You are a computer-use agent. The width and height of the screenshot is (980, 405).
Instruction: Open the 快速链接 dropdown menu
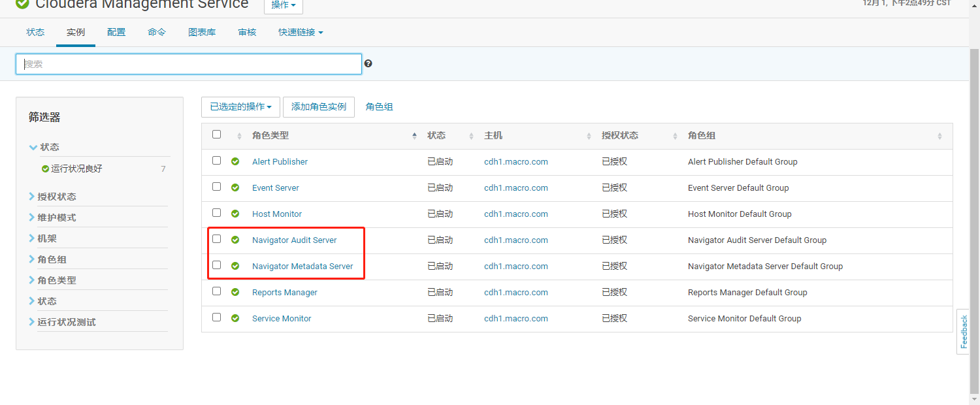[301, 32]
